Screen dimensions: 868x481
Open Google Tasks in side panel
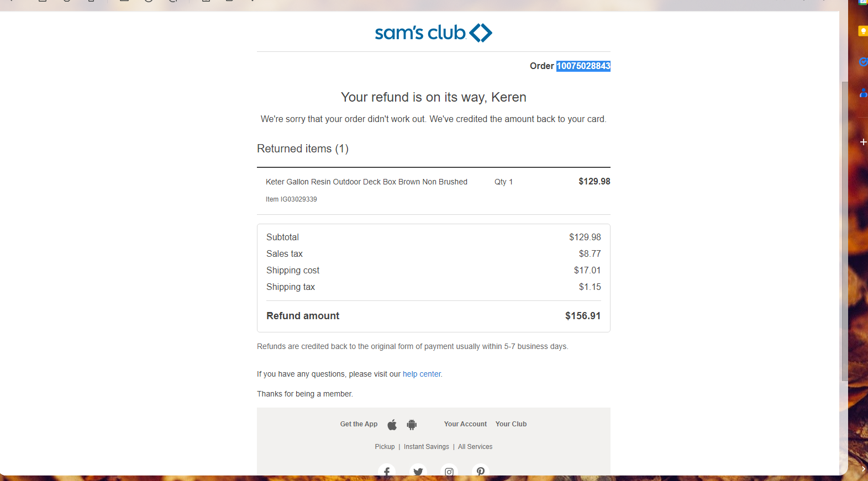tap(863, 62)
